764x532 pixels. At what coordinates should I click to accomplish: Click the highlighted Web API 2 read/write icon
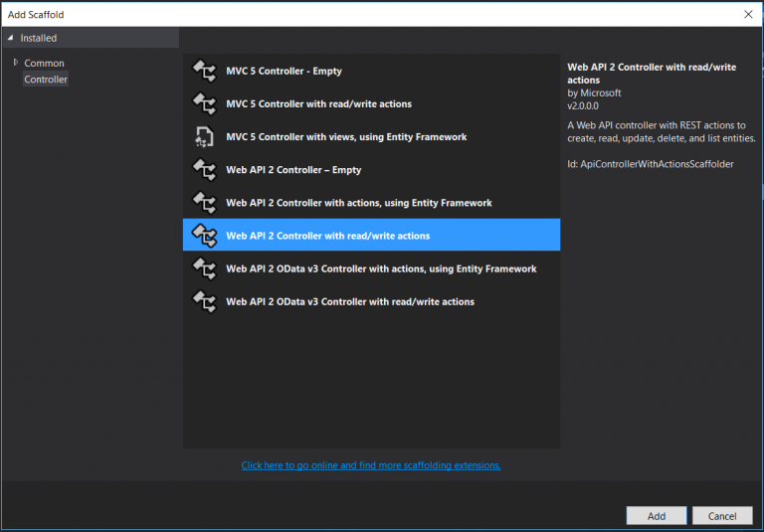click(204, 236)
